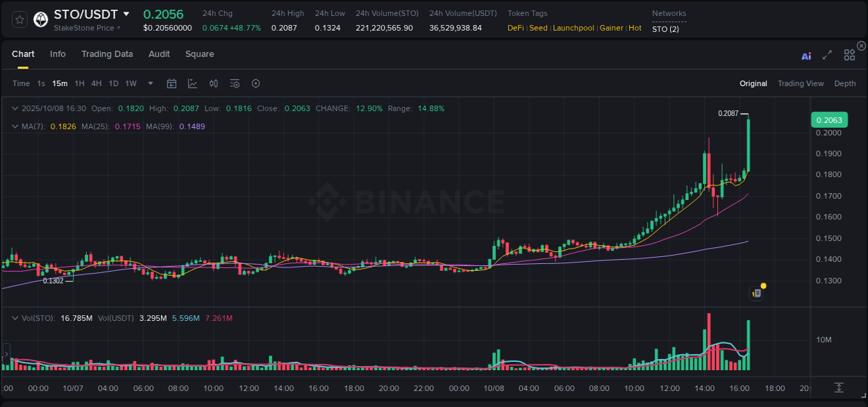Collapse the MA indicator row

point(15,126)
